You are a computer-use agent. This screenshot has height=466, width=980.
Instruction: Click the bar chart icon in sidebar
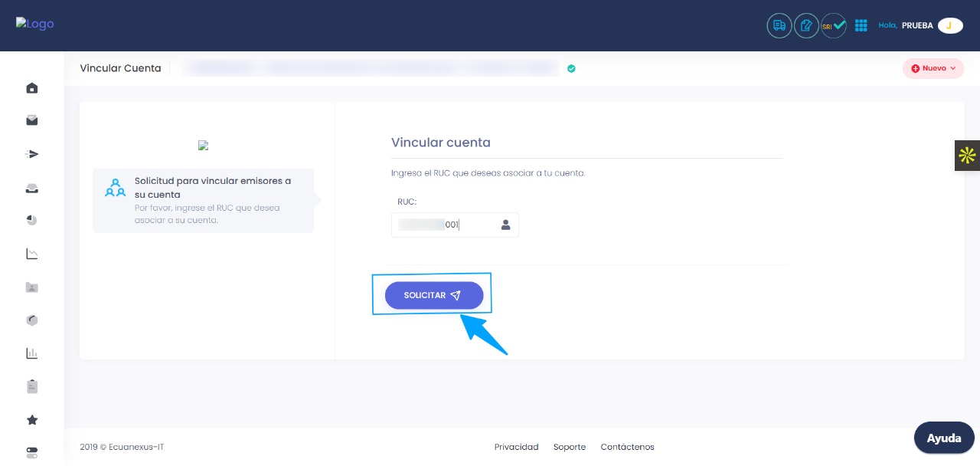pos(32,353)
